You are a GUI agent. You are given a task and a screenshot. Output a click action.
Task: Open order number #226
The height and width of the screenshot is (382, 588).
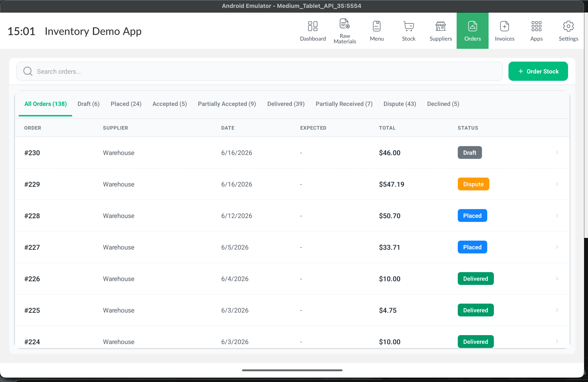32,279
